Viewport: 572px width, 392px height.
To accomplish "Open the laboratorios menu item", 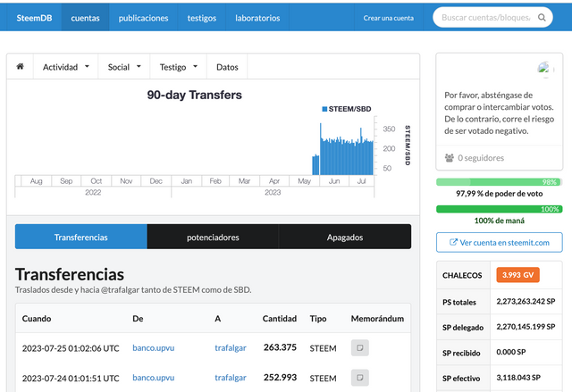I will coord(257,18).
